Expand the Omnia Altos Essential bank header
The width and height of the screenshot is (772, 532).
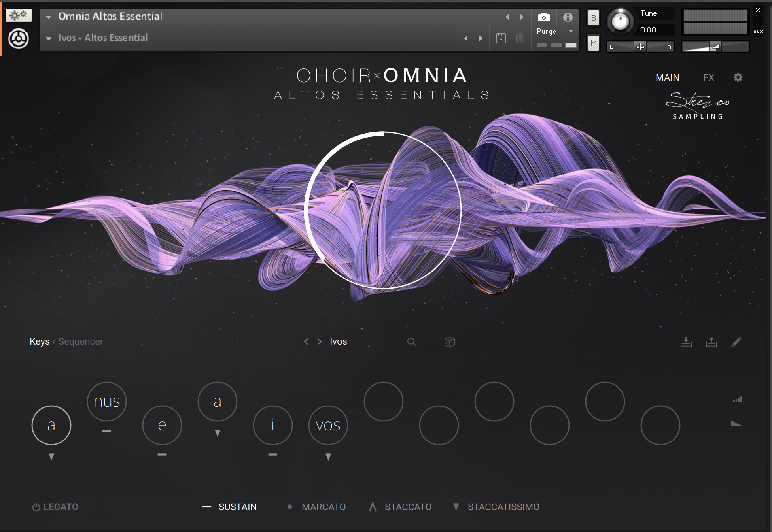point(48,17)
